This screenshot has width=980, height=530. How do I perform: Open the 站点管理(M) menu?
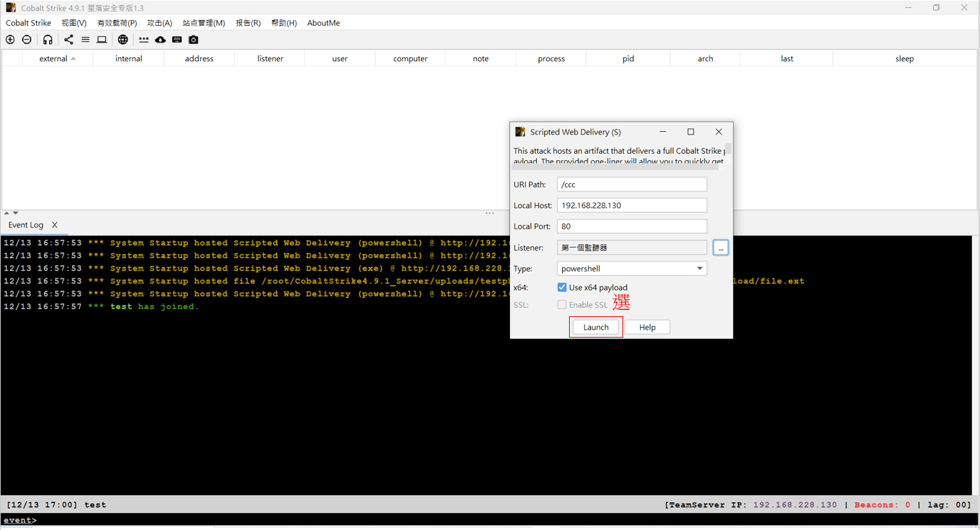pos(204,23)
